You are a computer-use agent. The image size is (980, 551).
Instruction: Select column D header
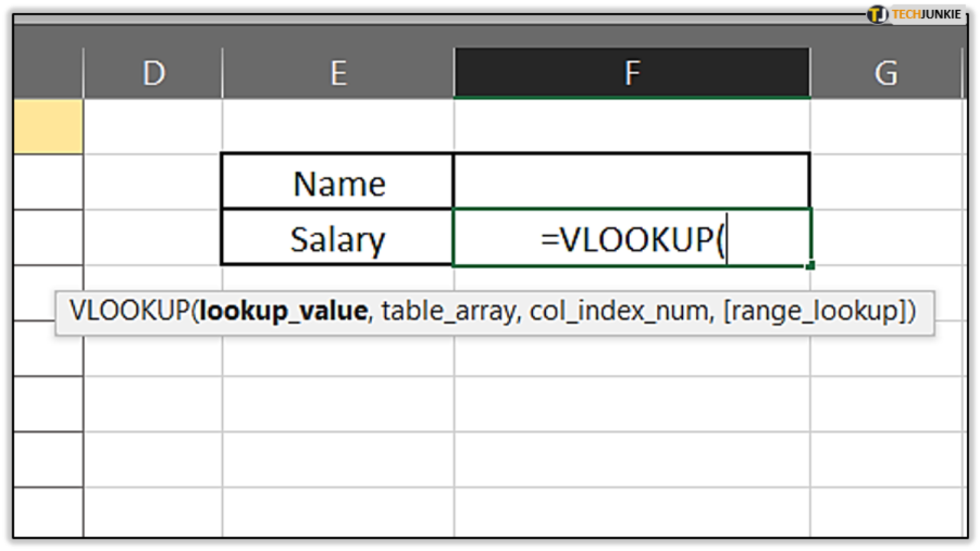tap(153, 73)
